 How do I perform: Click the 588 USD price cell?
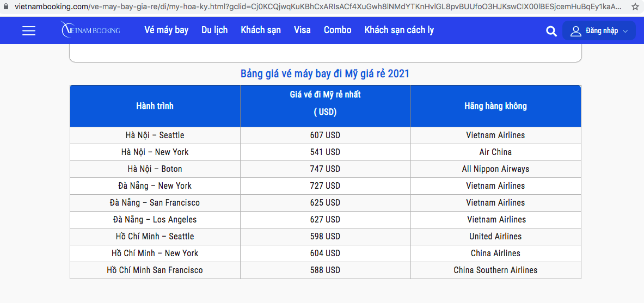(x=325, y=270)
